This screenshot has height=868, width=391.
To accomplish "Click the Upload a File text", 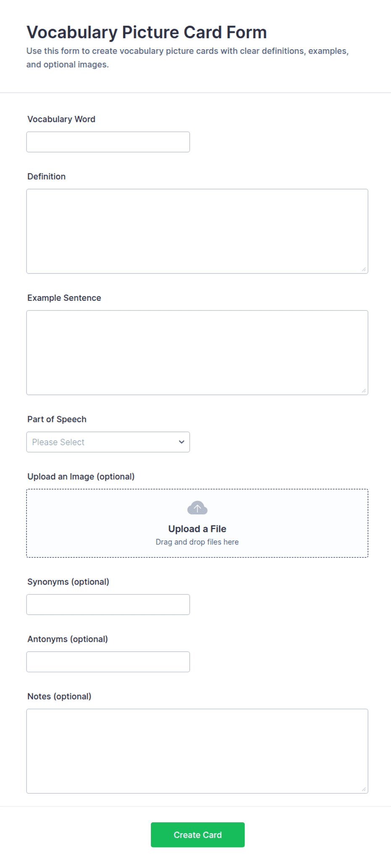I will [x=197, y=529].
